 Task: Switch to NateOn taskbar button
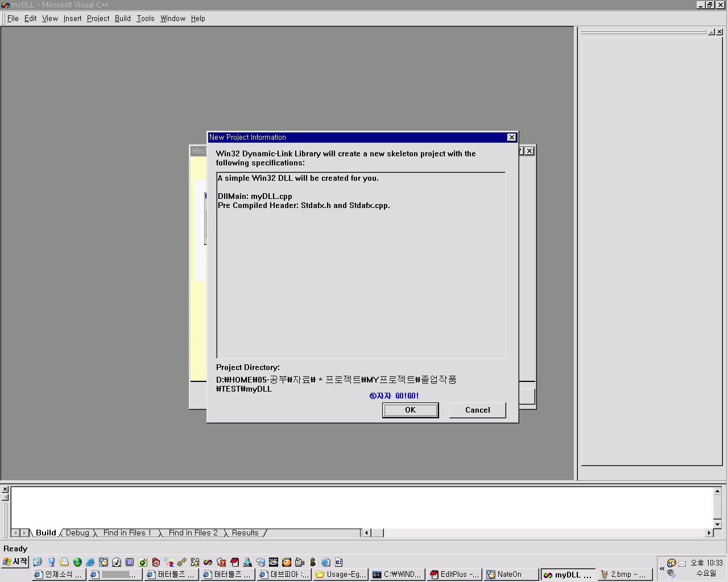pos(511,575)
